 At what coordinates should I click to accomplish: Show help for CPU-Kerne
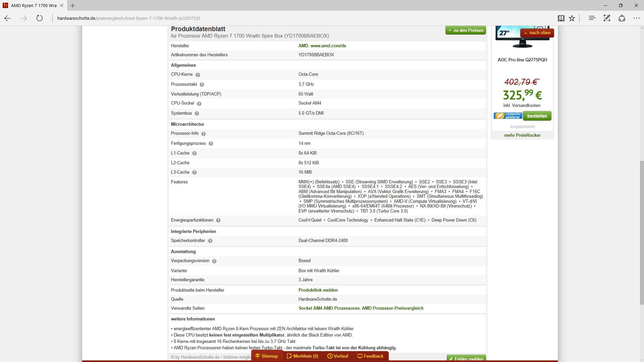point(198,75)
